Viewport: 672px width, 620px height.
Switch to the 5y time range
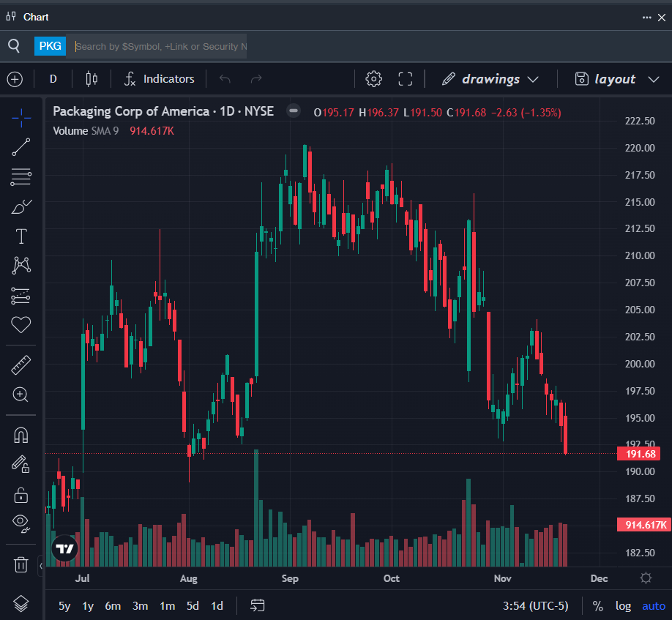point(65,606)
